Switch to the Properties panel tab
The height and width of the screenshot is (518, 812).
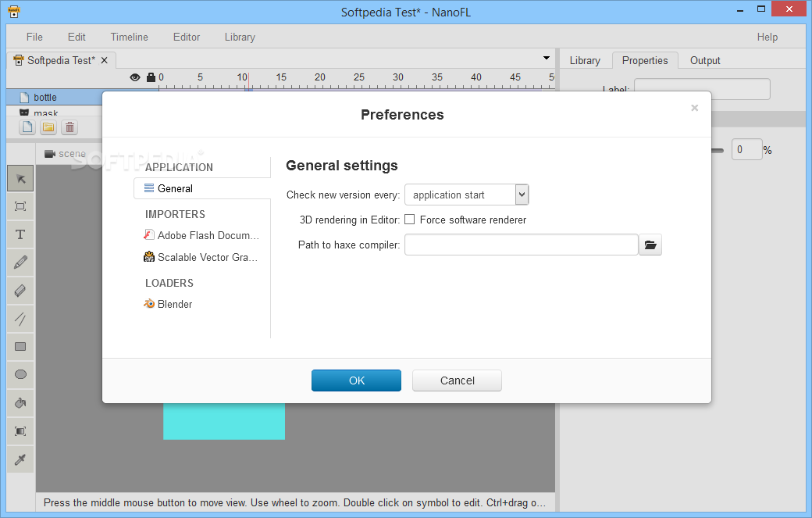click(645, 61)
